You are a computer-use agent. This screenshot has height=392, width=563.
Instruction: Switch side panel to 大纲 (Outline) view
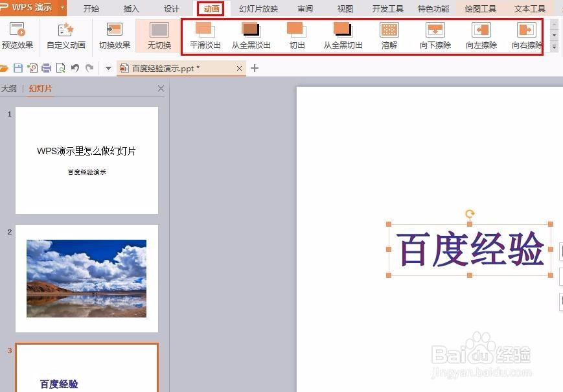pyautogui.click(x=8, y=88)
